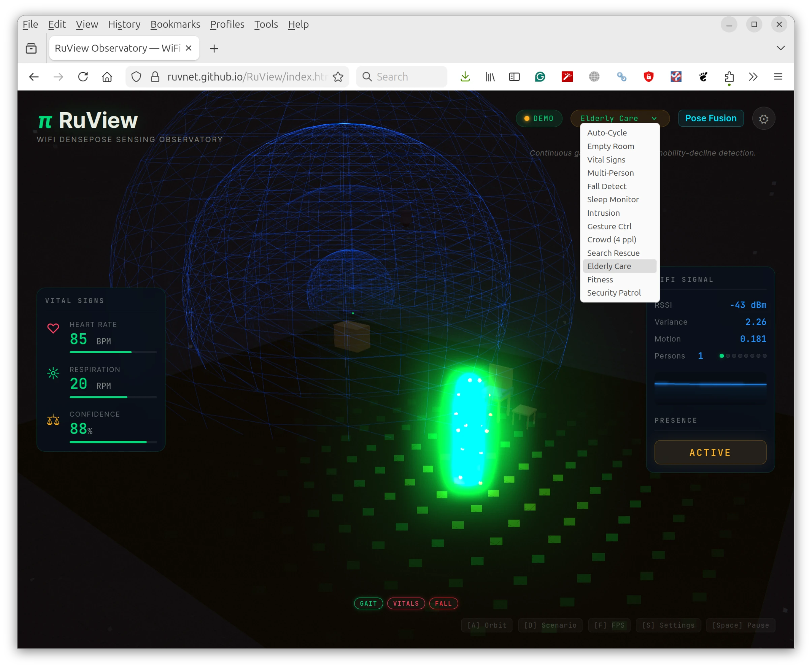
Task: Click the Pose Fusion button
Action: [711, 118]
